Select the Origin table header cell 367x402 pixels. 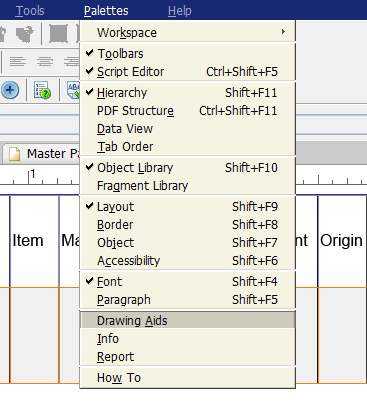click(x=342, y=241)
